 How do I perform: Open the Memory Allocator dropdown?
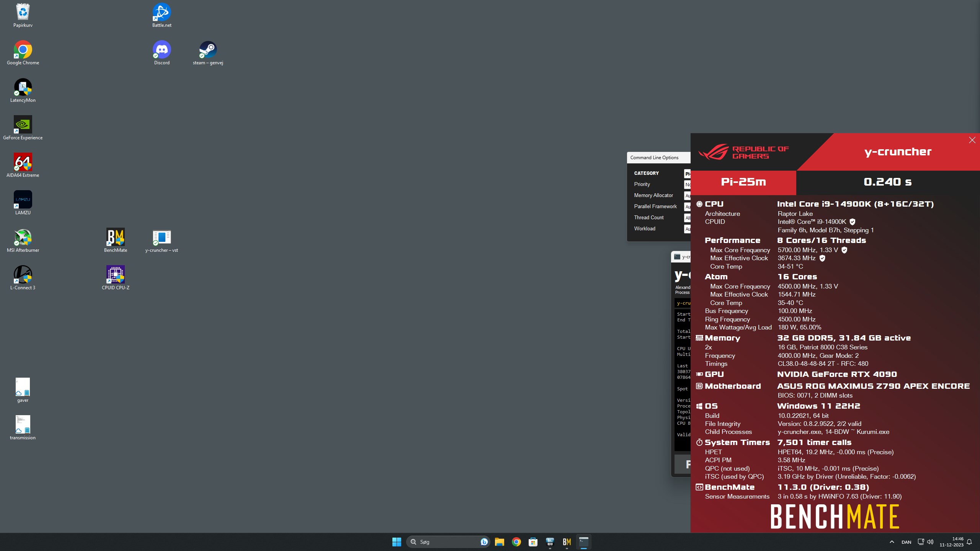(687, 196)
